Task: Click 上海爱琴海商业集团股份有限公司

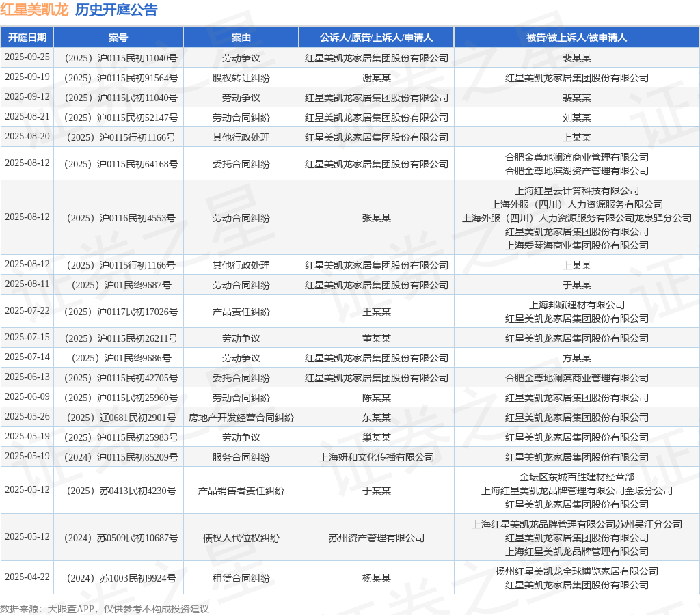Action: 576,245
